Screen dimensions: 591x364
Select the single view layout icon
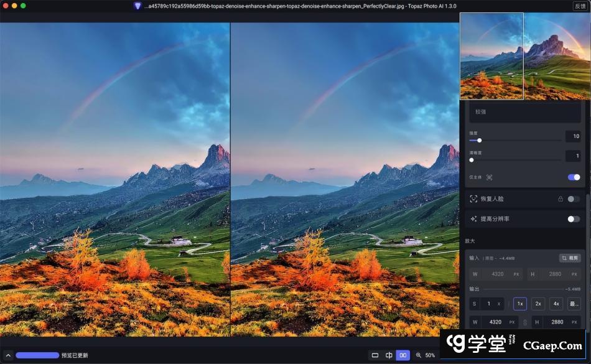(375, 355)
